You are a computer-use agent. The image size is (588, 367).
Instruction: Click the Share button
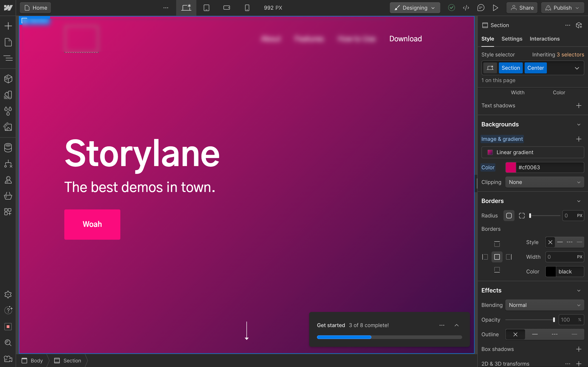pyautogui.click(x=522, y=8)
